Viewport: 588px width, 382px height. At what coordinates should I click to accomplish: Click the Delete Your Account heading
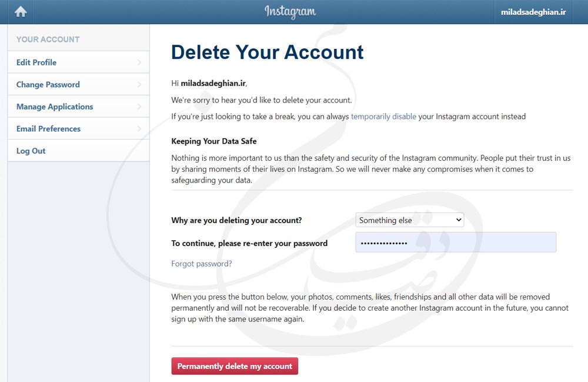click(268, 52)
